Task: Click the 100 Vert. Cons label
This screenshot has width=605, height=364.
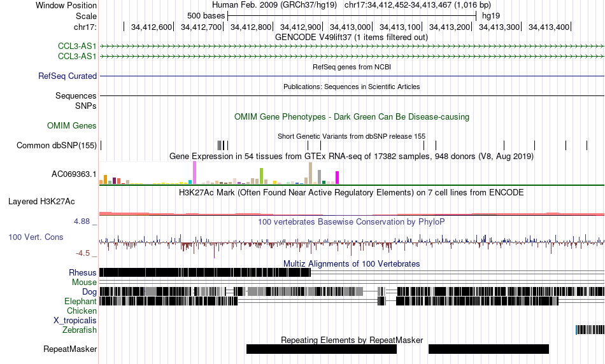Action: [x=36, y=237]
